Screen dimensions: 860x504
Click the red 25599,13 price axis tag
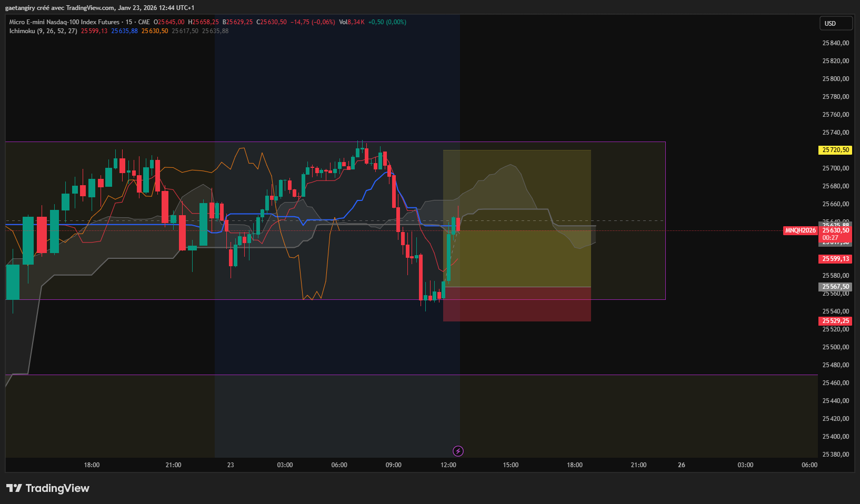[836, 259]
